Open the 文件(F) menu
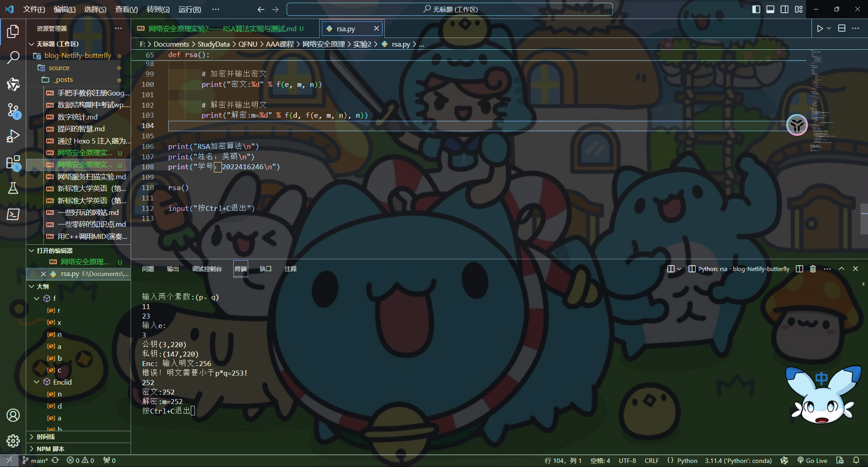Image resolution: width=868 pixels, height=467 pixels. pos(34,10)
